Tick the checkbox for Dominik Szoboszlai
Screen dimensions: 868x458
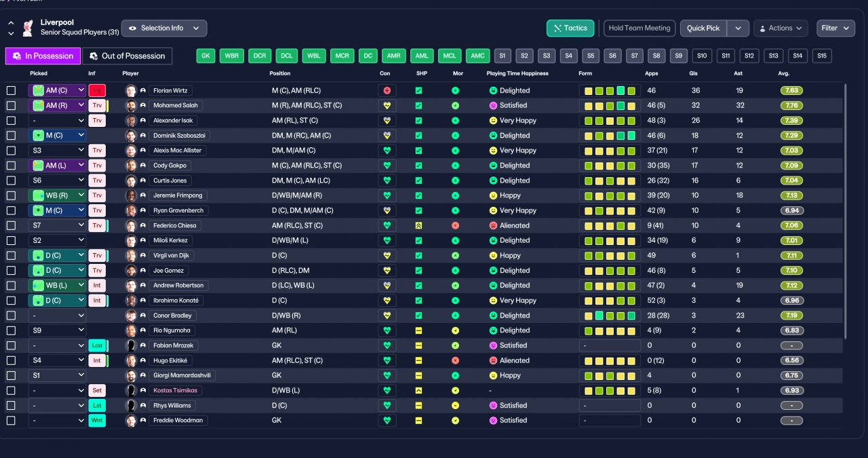(11, 136)
